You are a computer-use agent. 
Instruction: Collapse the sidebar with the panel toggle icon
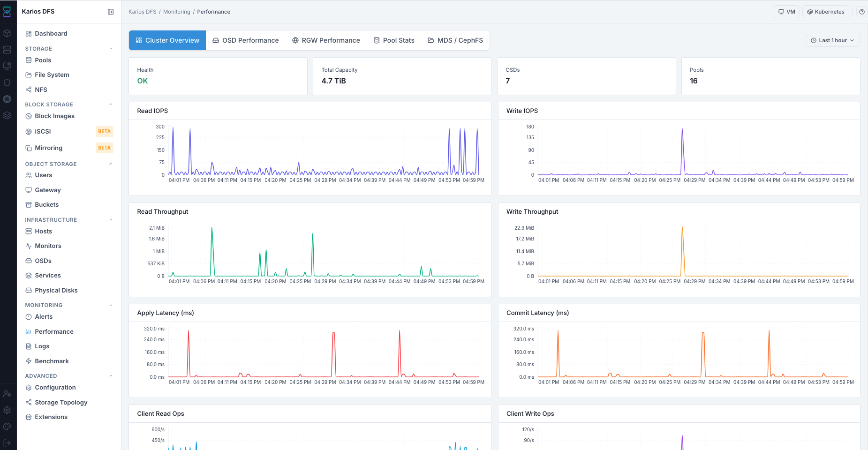[111, 12]
